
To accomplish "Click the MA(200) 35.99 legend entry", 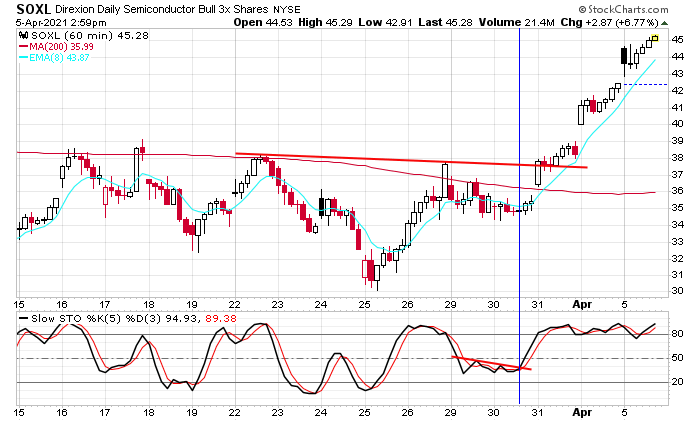I will point(56,46).
